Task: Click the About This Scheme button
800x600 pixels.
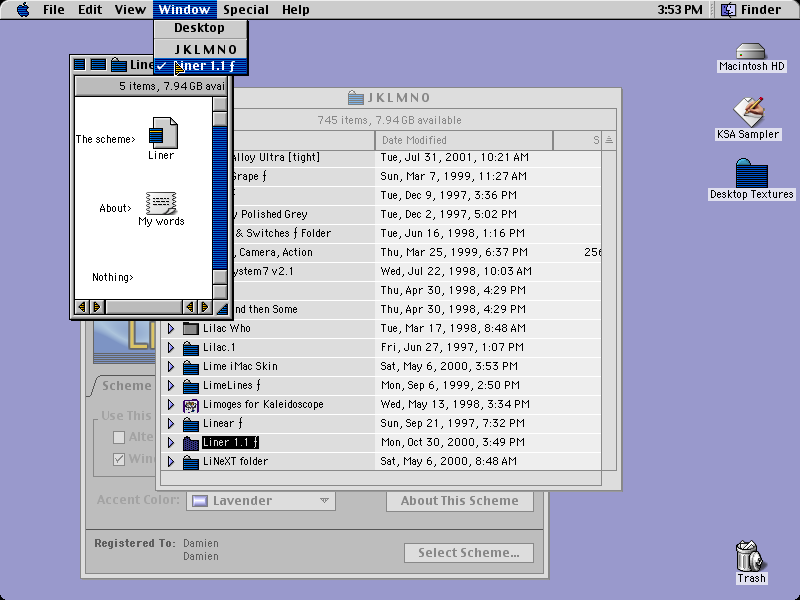Action: 460,501
